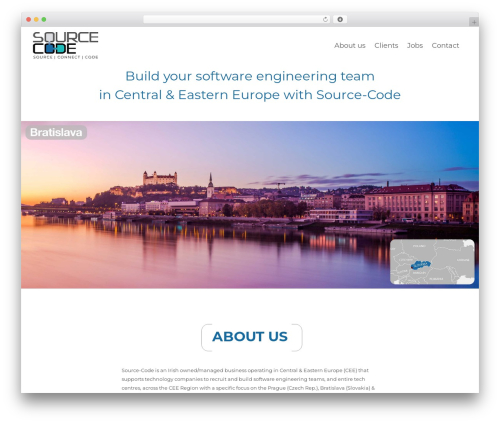Click the round icon beside the address bar
Image resolution: width=500 pixels, height=423 pixels.
coord(340,19)
